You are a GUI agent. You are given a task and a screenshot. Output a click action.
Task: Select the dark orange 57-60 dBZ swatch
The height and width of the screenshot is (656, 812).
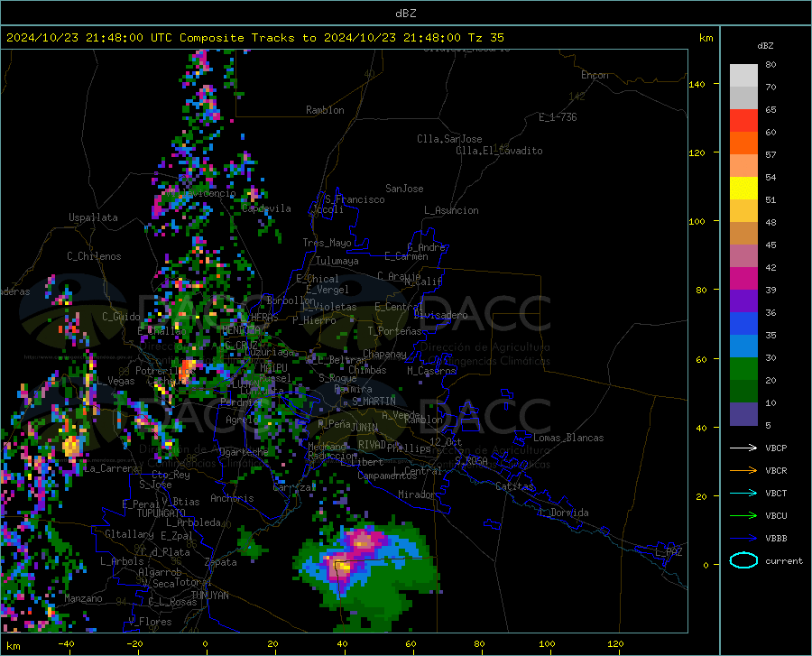point(743,143)
